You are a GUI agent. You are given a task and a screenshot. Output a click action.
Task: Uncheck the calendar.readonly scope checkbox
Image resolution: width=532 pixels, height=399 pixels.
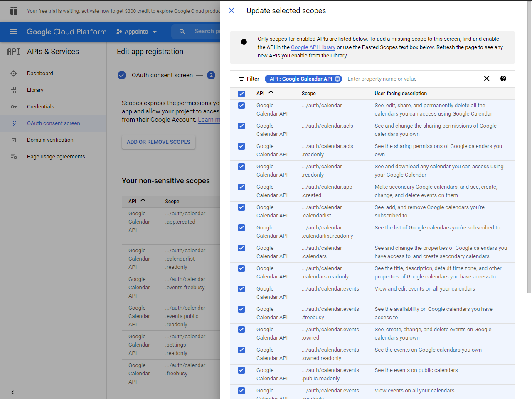(x=241, y=167)
